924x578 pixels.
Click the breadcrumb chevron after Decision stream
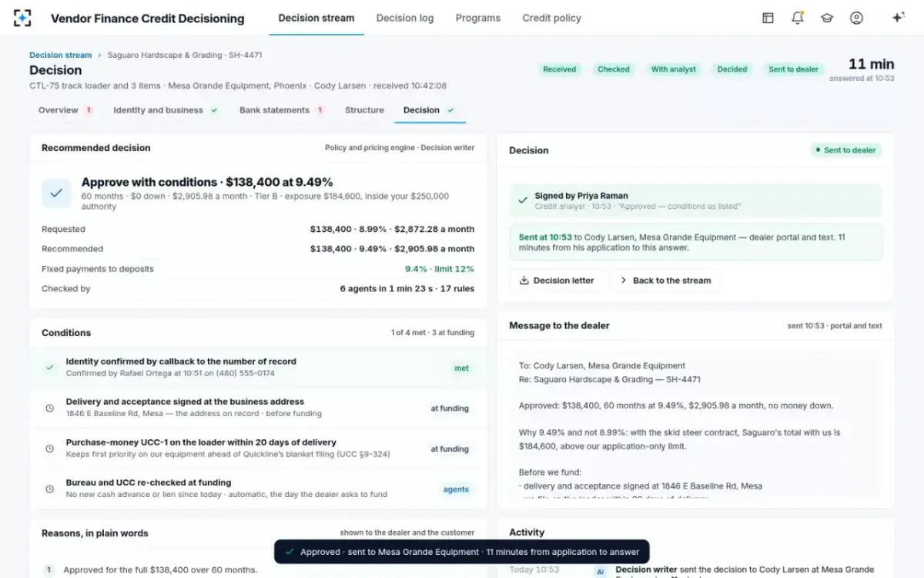point(99,55)
